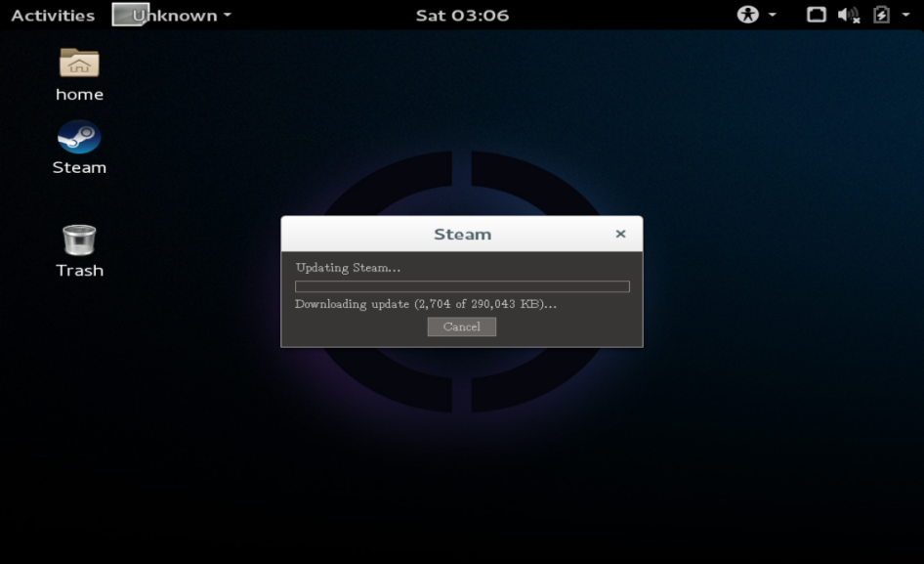
Task: Click the muted volume icon
Action: (x=849, y=15)
